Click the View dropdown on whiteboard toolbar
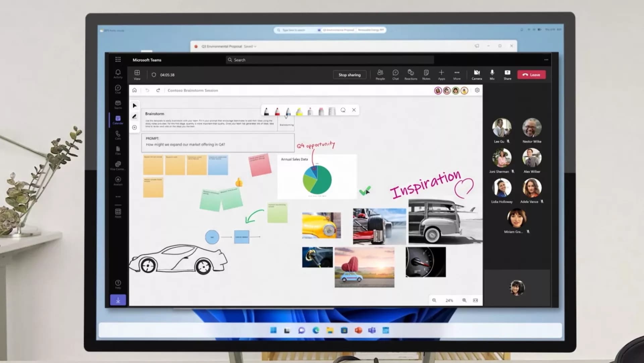The height and width of the screenshot is (363, 644). click(137, 74)
